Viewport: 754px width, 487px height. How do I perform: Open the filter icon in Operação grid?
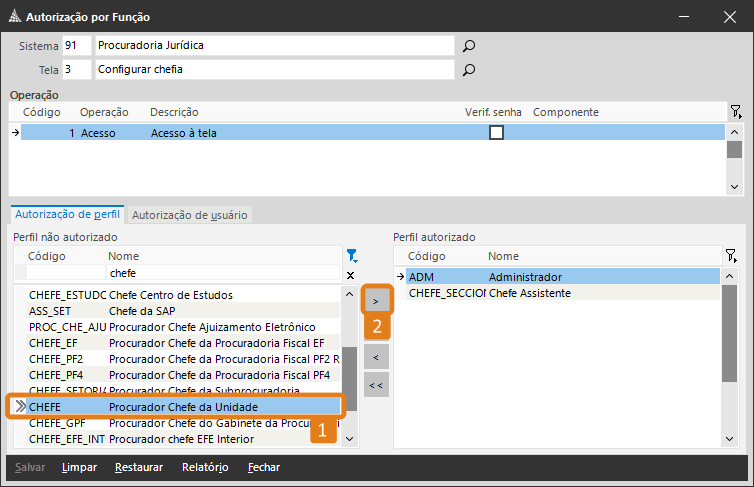tap(735, 112)
